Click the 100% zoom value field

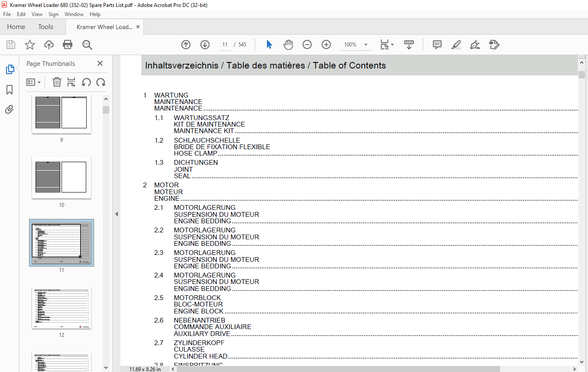pos(350,45)
